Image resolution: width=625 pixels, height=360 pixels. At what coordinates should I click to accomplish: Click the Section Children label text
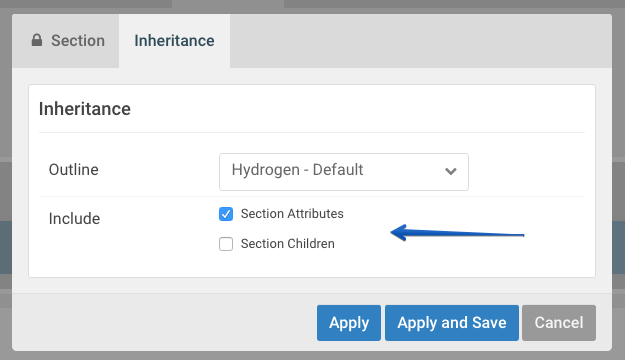point(287,244)
